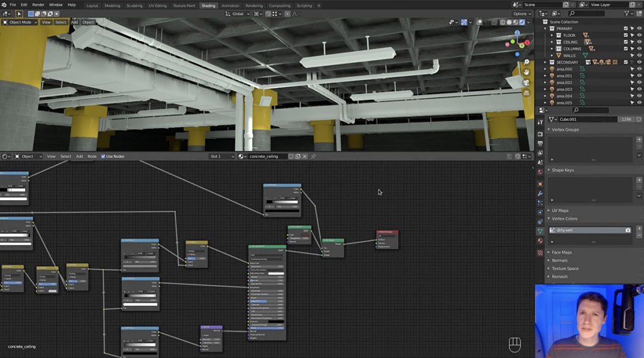Add a vertex group with plus button
Viewport: 644px width, 358px height.
(x=639, y=139)
